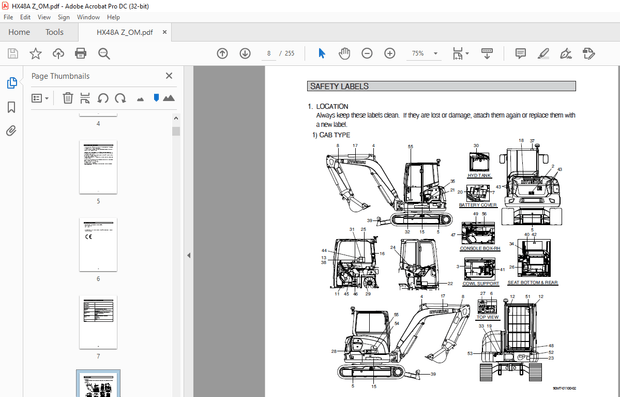Rotate page counterclockwise
This screenshot has width=620, height=397.
(103, 98)
